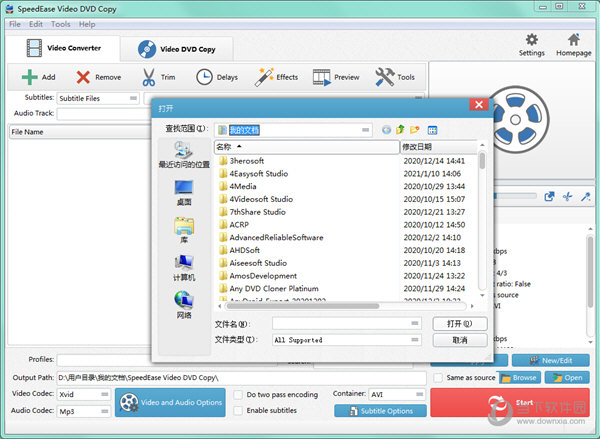
Task: Open Container AVI dropdown
Action: tap(419, 394)
